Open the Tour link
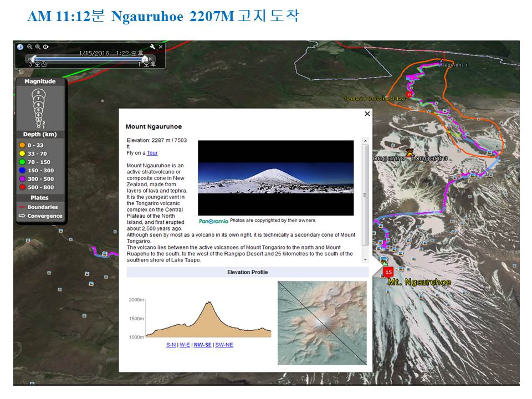The image size is (532, 399). click(x=152, y=153)
